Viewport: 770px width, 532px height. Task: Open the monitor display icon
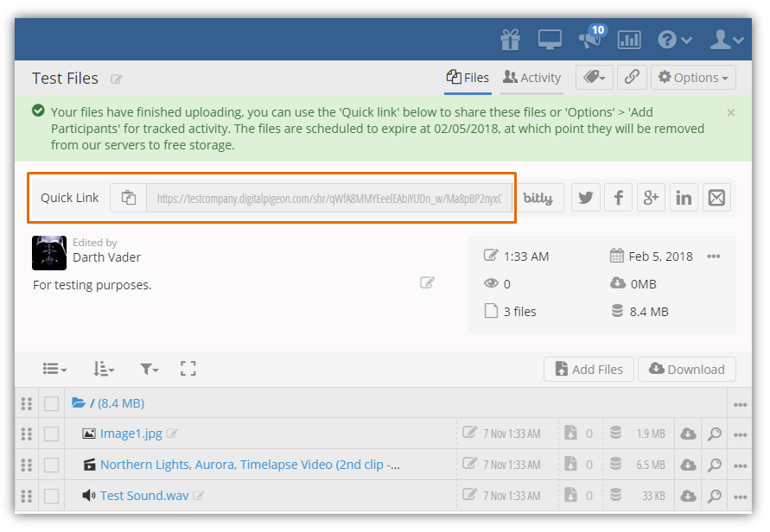point(550,39)
